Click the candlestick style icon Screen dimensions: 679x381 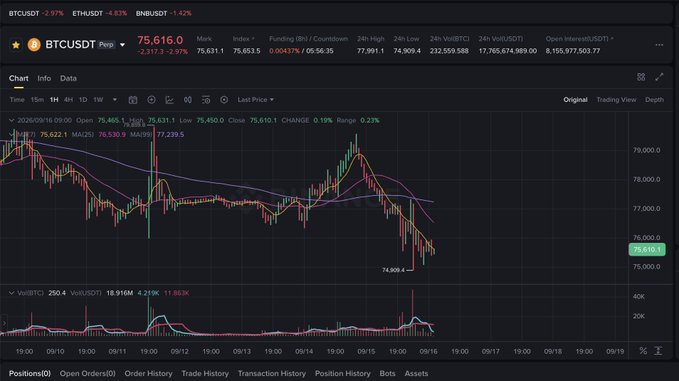point(188,100)
